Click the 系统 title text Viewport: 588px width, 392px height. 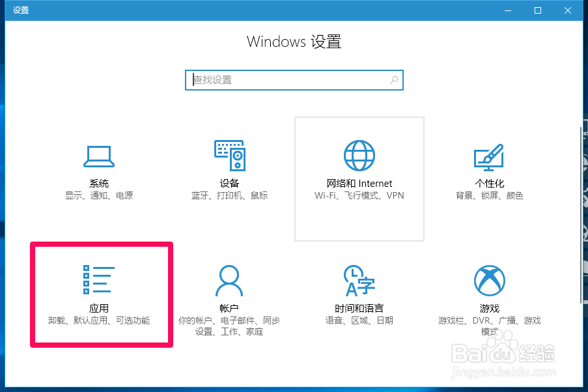[x=98, y=184]
